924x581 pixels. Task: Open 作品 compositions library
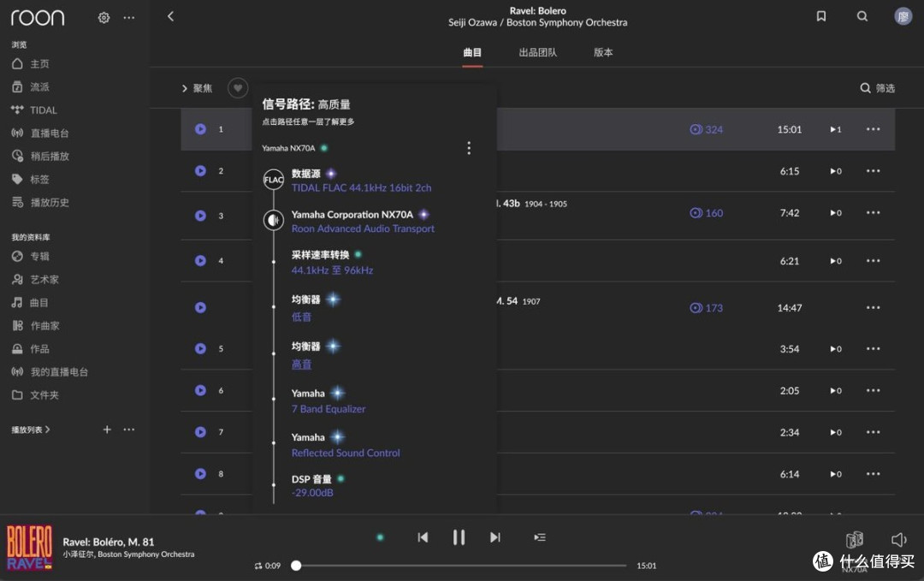31,349
